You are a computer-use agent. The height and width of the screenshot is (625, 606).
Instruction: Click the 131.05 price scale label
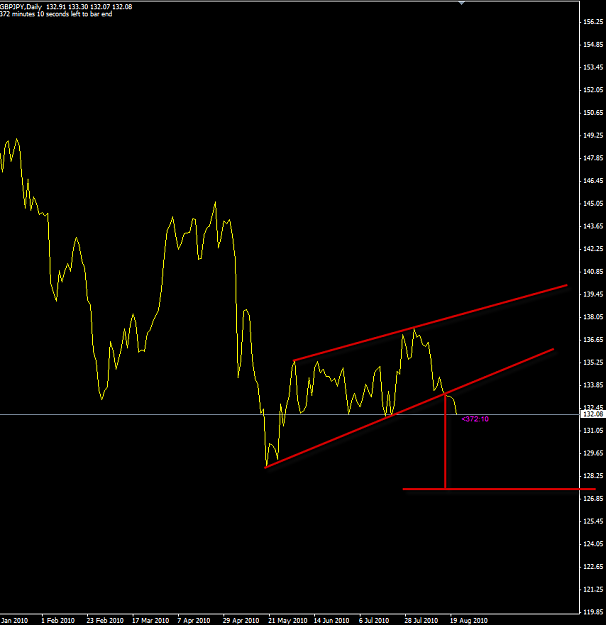coord(593,430)
